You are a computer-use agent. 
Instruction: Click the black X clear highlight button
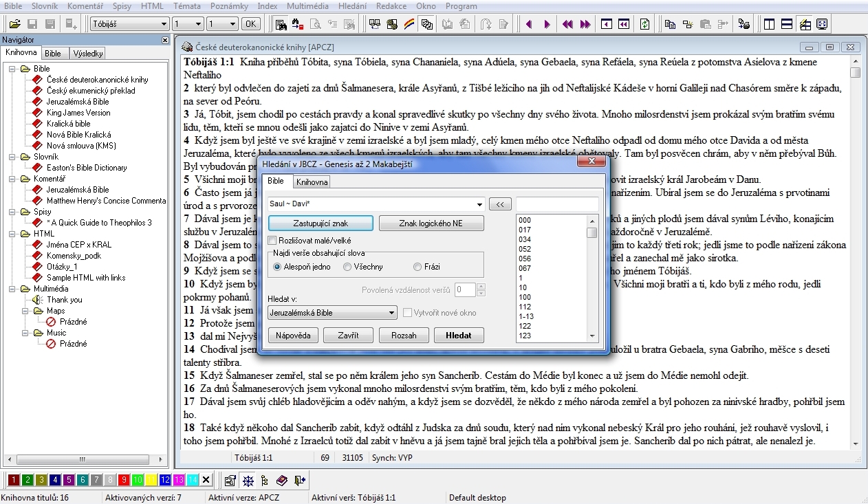pos(206,480)
